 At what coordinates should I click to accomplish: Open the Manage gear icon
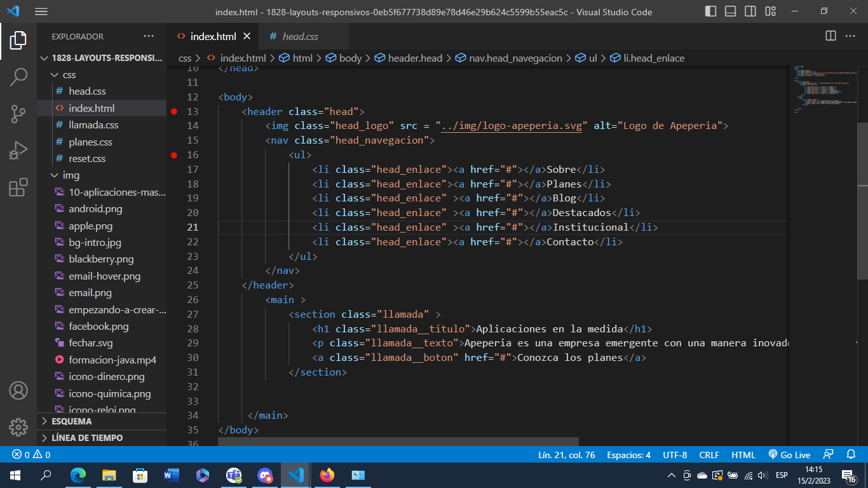[x=18, y=427]
